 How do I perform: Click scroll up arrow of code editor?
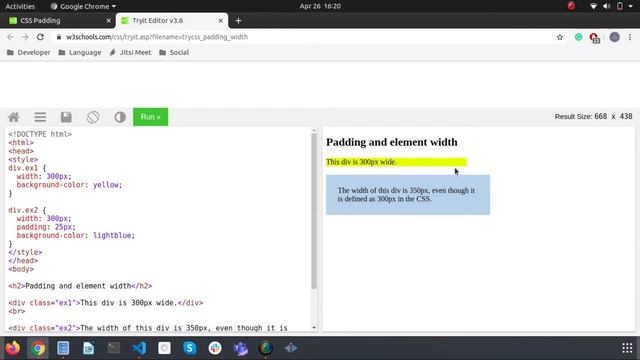[314, 131]
